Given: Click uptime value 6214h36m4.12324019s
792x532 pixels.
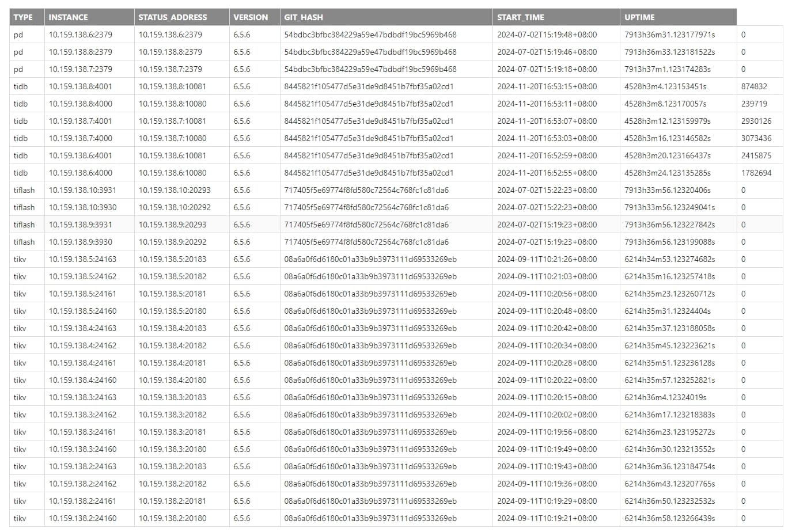Looking at the screenshot, I should point(665,397).
